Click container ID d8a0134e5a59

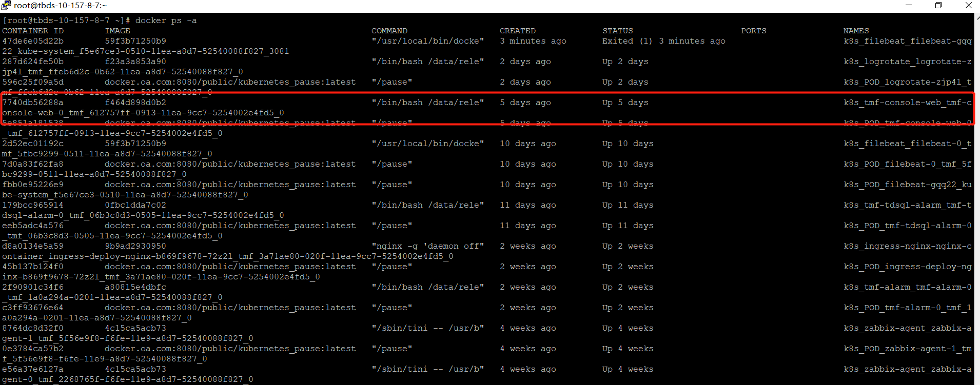click(x=33, y=246)
